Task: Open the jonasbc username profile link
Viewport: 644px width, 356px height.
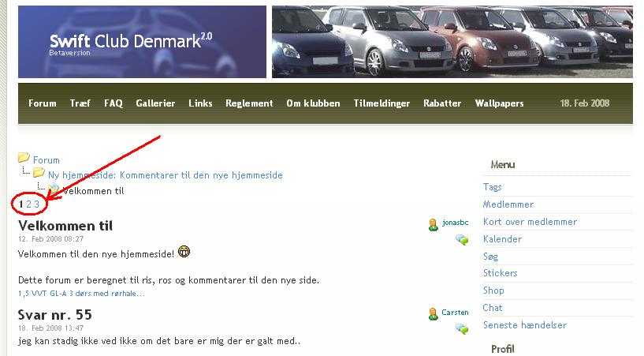Action: (x=455, y=223)
